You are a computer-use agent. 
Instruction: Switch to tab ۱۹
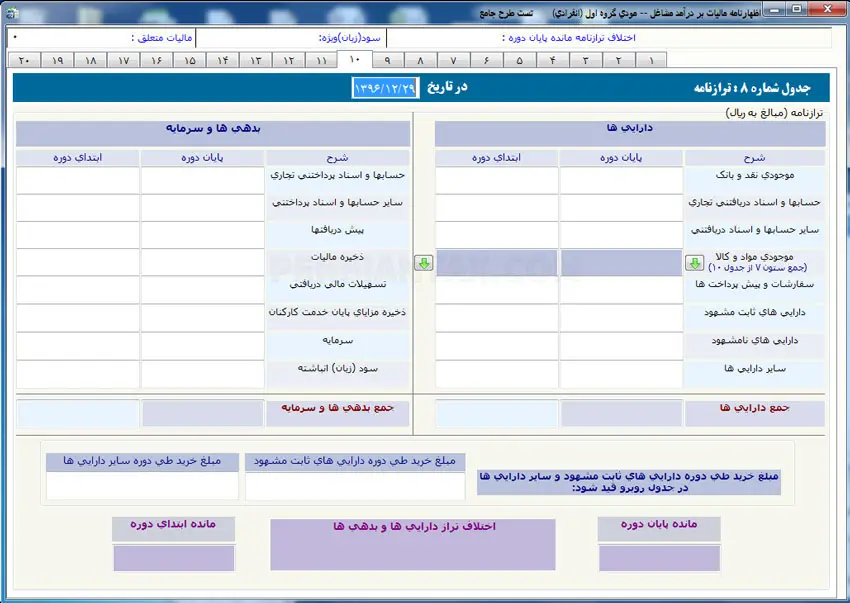(57, 60)
